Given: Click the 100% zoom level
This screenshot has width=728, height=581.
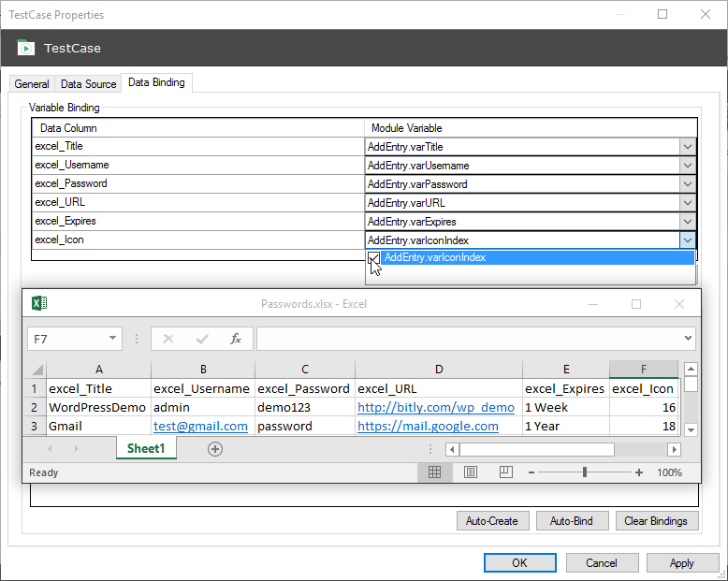Looking at the screenshot, I should (669, 472).
